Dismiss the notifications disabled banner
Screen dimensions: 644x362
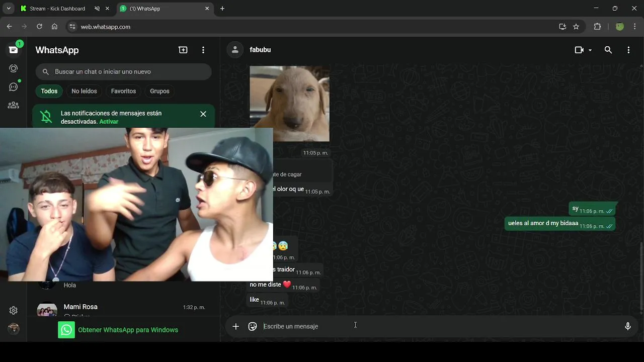point(203,114)
